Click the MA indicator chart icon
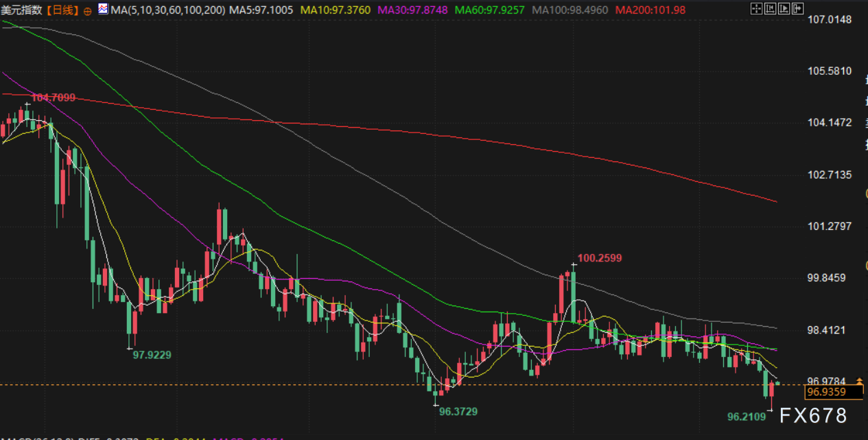The image size is (868, 440). pos(103,10)
